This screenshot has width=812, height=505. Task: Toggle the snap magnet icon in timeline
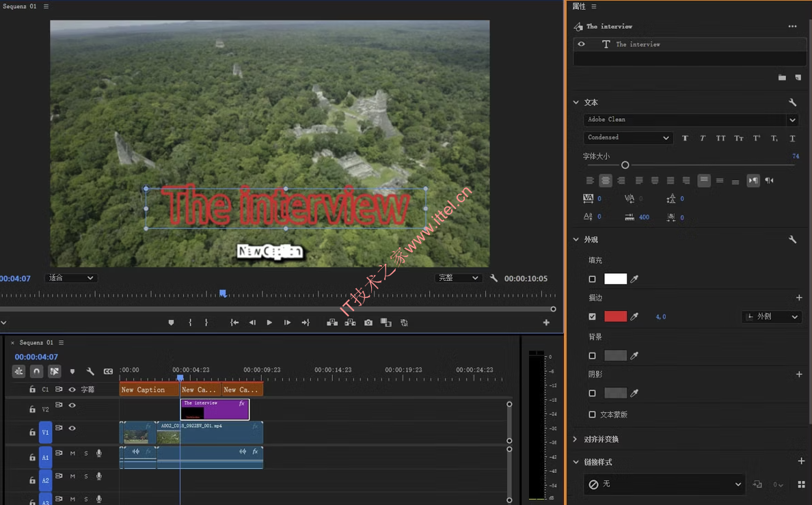[x=36, y=371]
